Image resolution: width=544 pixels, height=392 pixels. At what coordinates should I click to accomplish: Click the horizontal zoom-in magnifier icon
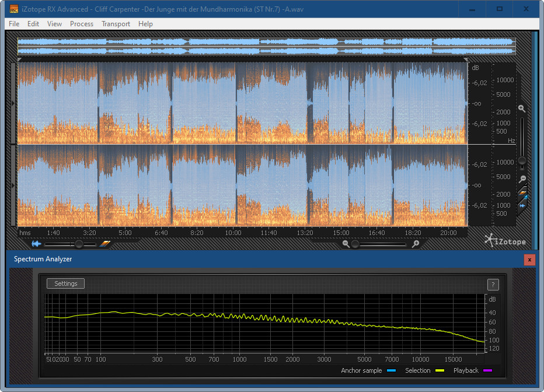click(415, 244)
